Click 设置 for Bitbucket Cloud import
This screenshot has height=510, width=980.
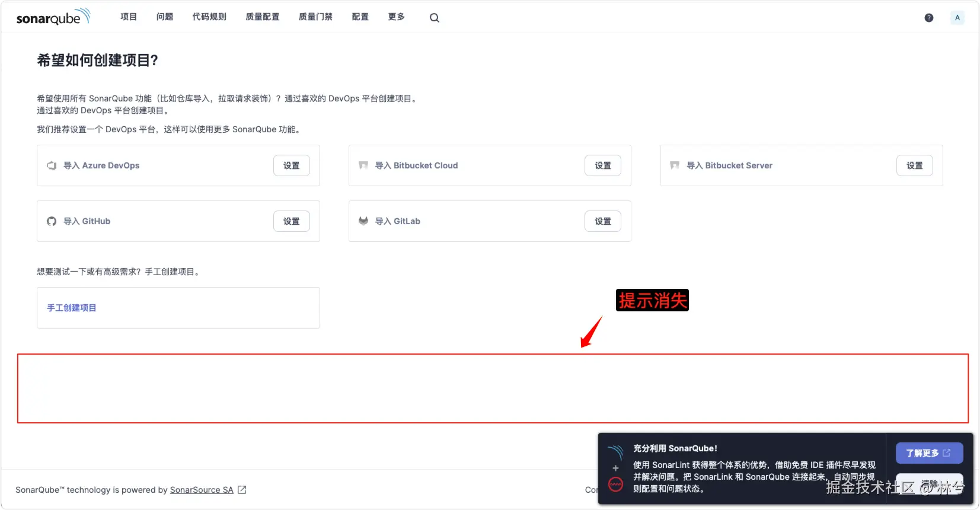coord(603,165)
